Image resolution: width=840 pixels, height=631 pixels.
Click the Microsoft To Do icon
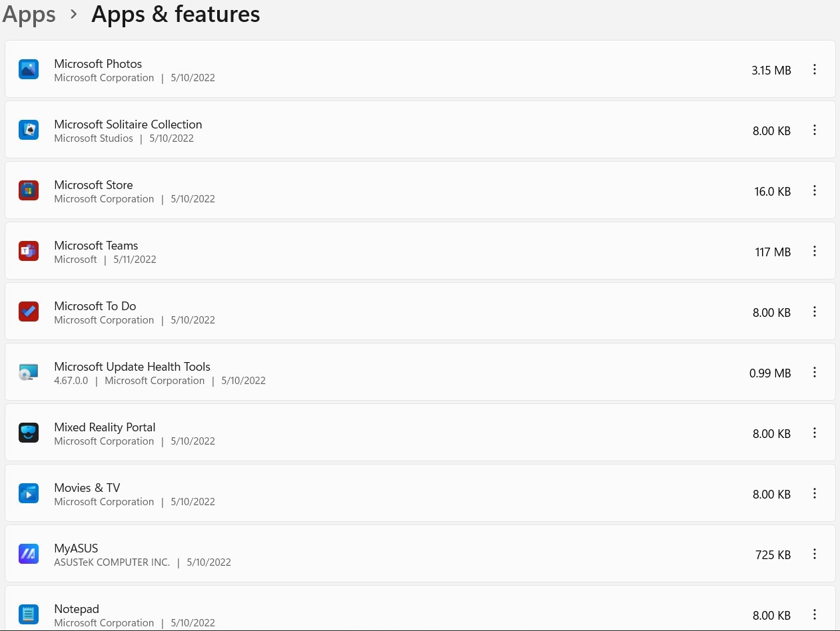[29, 312]
